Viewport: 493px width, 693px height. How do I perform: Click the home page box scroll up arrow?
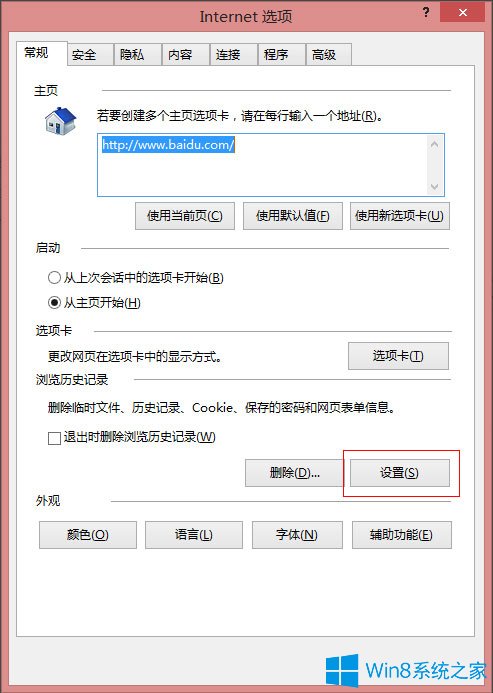pyautogui.click(x=435, y=144)
